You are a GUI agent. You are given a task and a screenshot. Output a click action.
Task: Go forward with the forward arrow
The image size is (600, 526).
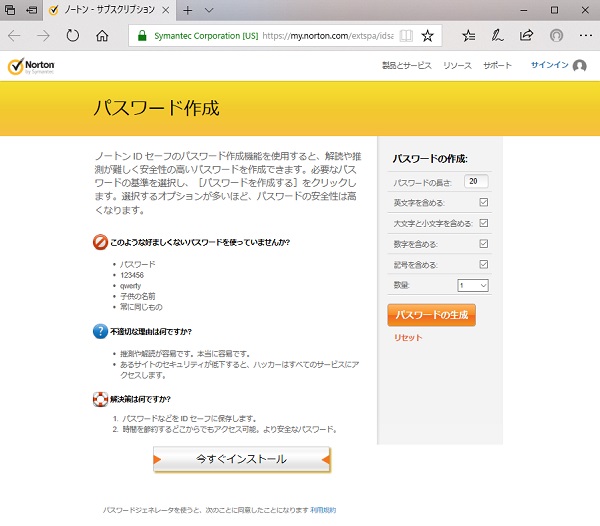point(43,36)
